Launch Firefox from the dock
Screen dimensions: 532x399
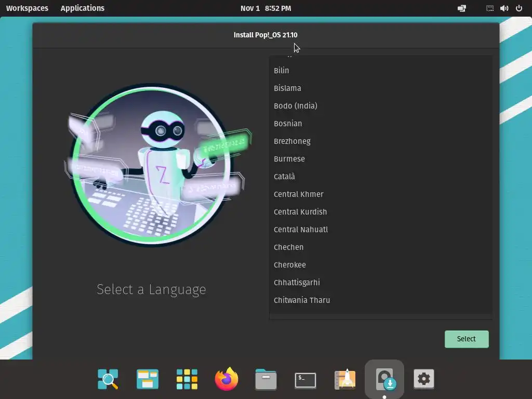pos(227,379)
